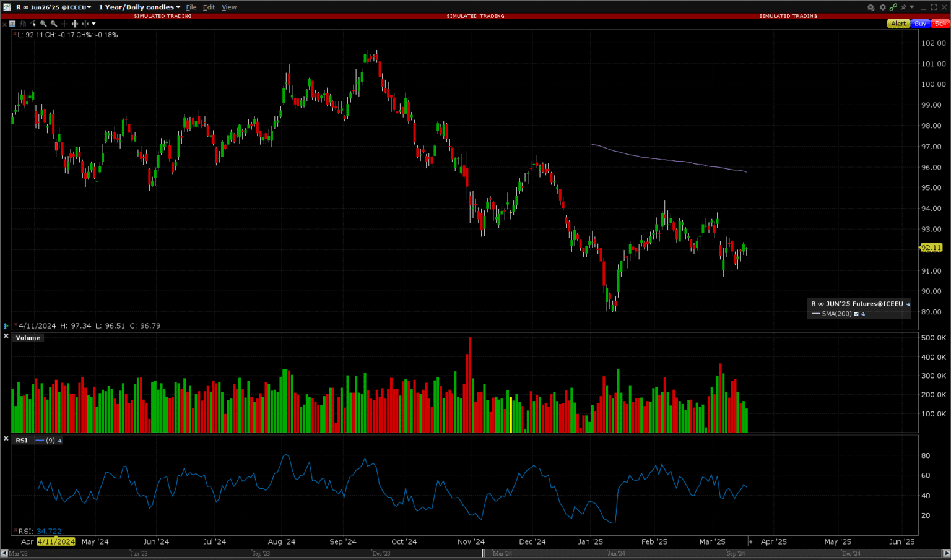Expand the small dropdown arrow ending the chart toolbar
This screenshot has height=560, width=951.
(x=93, y=24)
